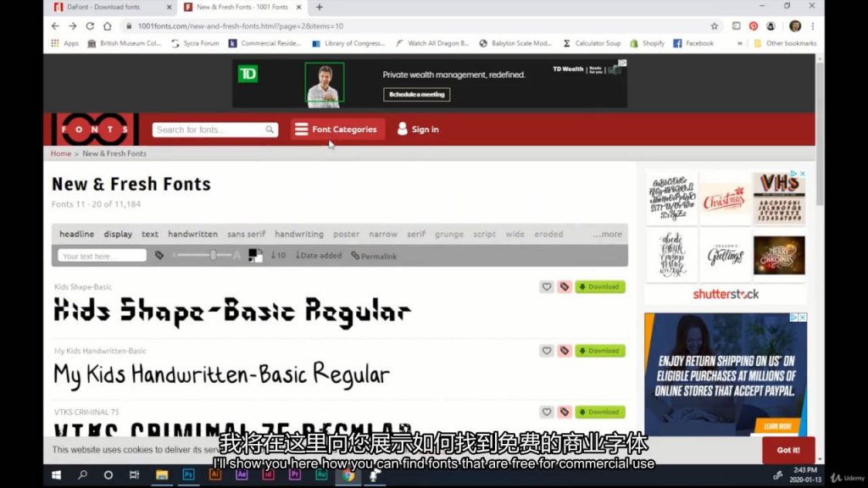Open Windows taskbar search
Screen dimensions: 868x488
click(82, 475)
